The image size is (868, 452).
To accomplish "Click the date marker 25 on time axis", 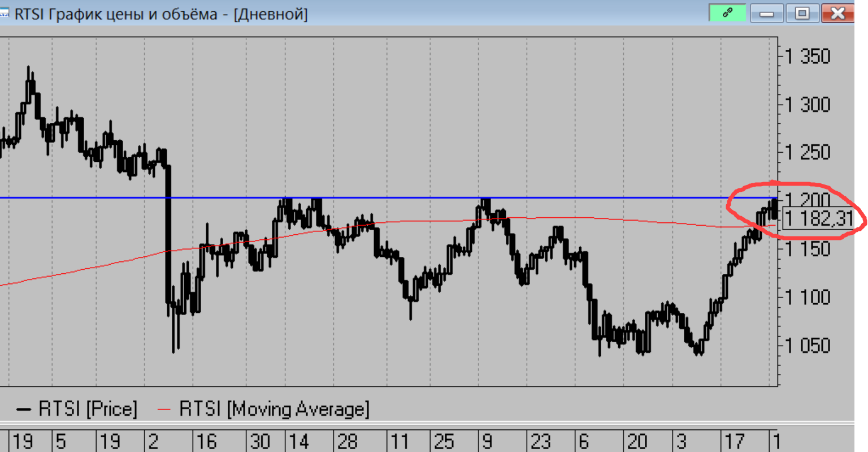I will coord(444,441).
